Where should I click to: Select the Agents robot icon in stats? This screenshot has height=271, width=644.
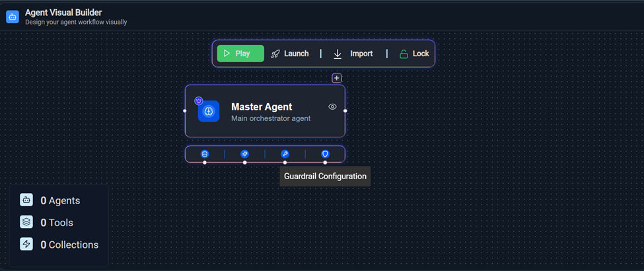tap(26, 200)
